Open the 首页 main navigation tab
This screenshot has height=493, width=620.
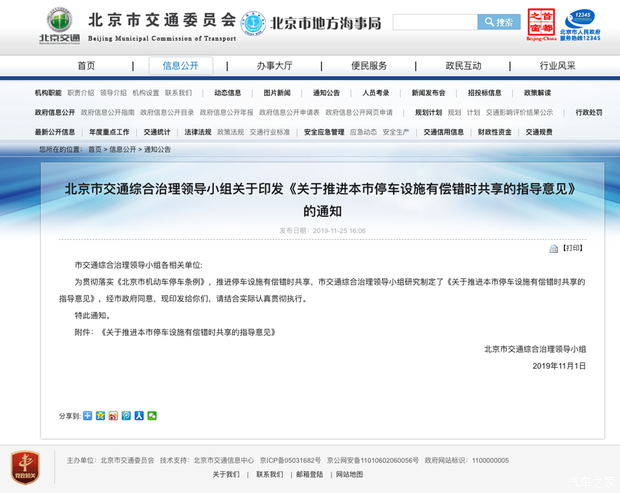click(x=86, y=66)
